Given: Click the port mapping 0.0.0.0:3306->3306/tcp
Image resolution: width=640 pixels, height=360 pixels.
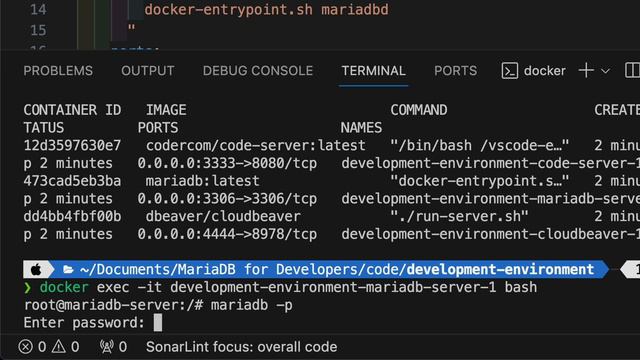Looking at the screenshot, I should [227, 199].
